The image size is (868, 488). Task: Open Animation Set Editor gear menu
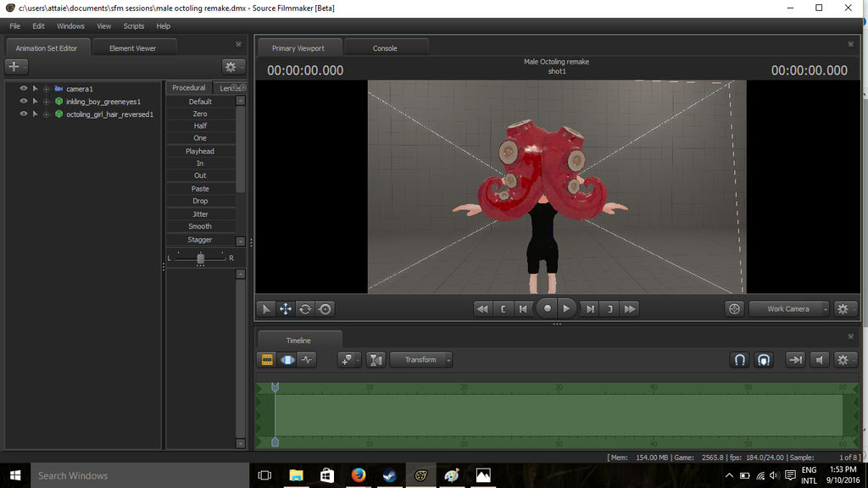231,66
